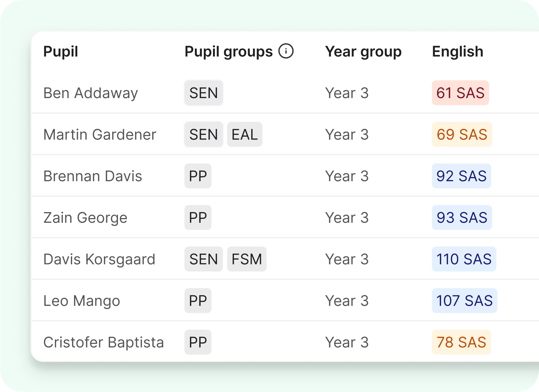The image size is (539, 392).
Task: Click the orange 69 SAS score
Action: tap(462, 135)
